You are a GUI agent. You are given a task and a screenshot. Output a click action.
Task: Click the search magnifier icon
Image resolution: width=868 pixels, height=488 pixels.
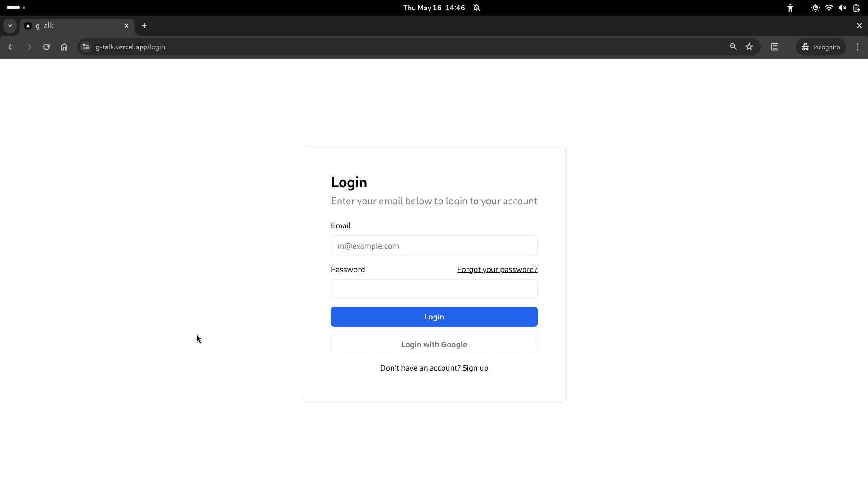pos(733,47)
